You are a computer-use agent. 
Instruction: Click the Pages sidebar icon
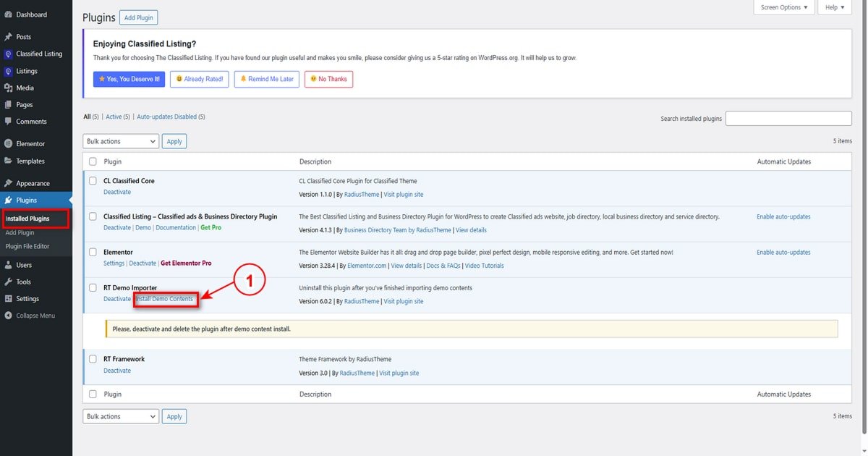tap(8, 105)
